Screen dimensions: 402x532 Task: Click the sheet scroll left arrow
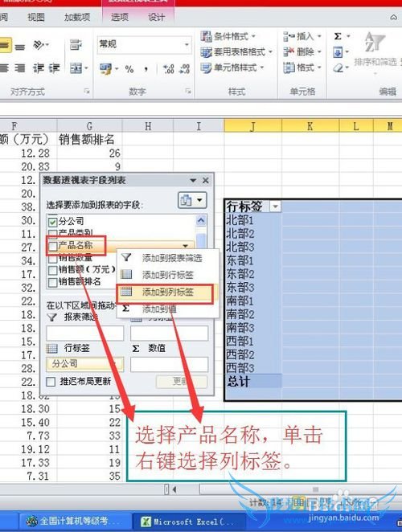click(174, 489)
